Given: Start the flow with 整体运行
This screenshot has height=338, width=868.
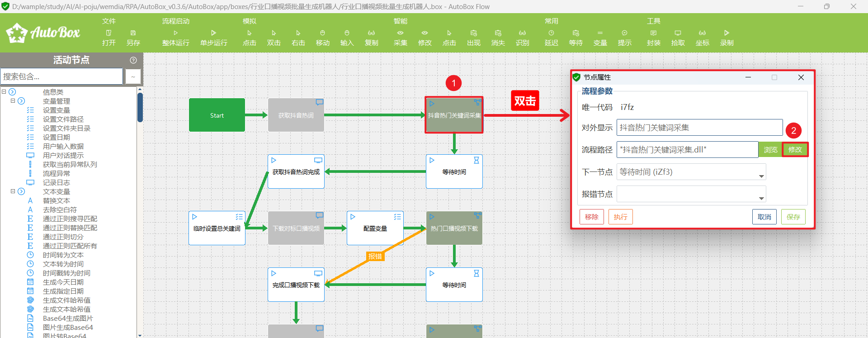Looking at the screenshot, I should (x=175, y=38).
